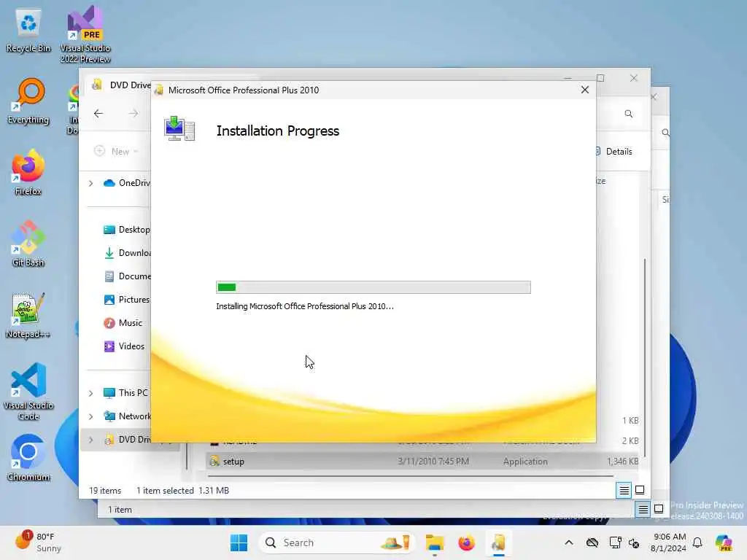Select the Office setup taskbar icon
Screen dimensions: 747x560
498,542
